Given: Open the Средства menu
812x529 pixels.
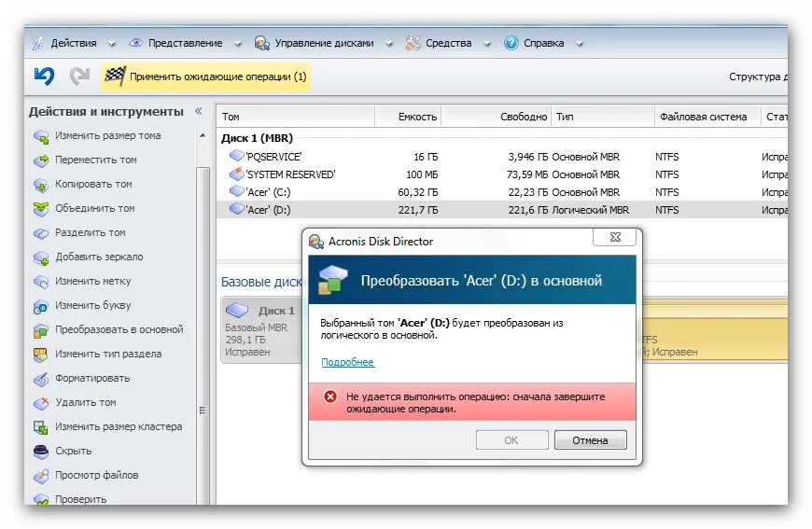Looking at the screenshot, I should (448, 43).
